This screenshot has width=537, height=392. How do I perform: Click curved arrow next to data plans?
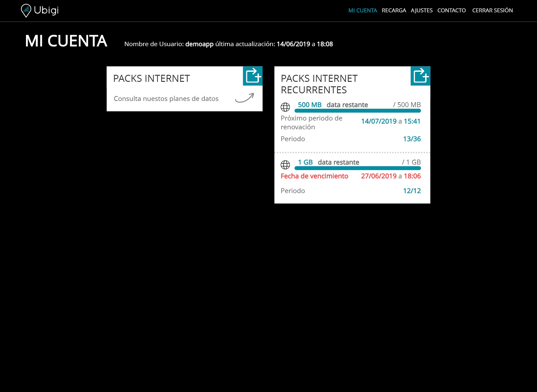245,98
